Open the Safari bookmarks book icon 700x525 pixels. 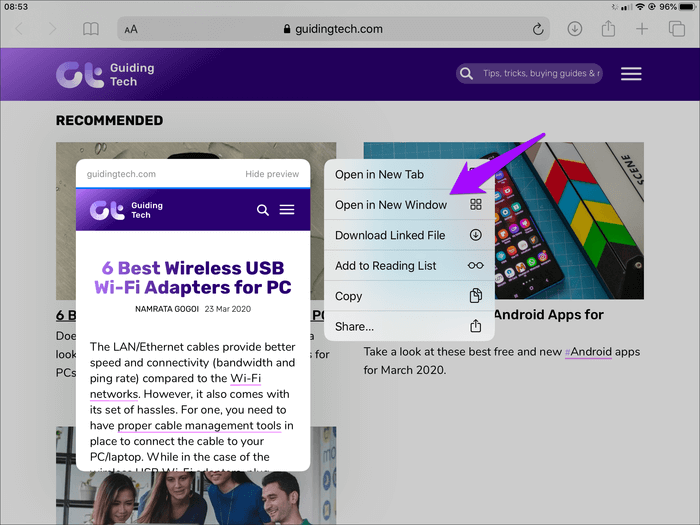91,29
